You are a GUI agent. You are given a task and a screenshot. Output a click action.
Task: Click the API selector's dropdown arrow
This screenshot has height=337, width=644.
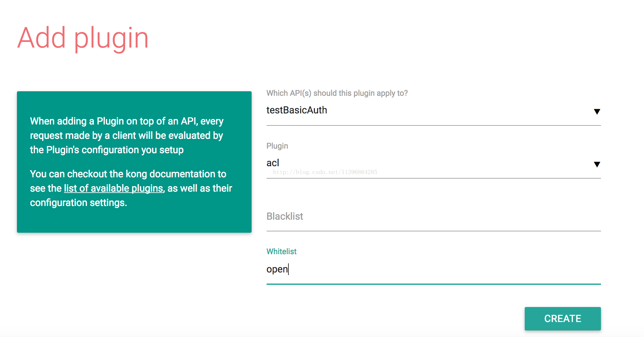(x=597, y=112)
